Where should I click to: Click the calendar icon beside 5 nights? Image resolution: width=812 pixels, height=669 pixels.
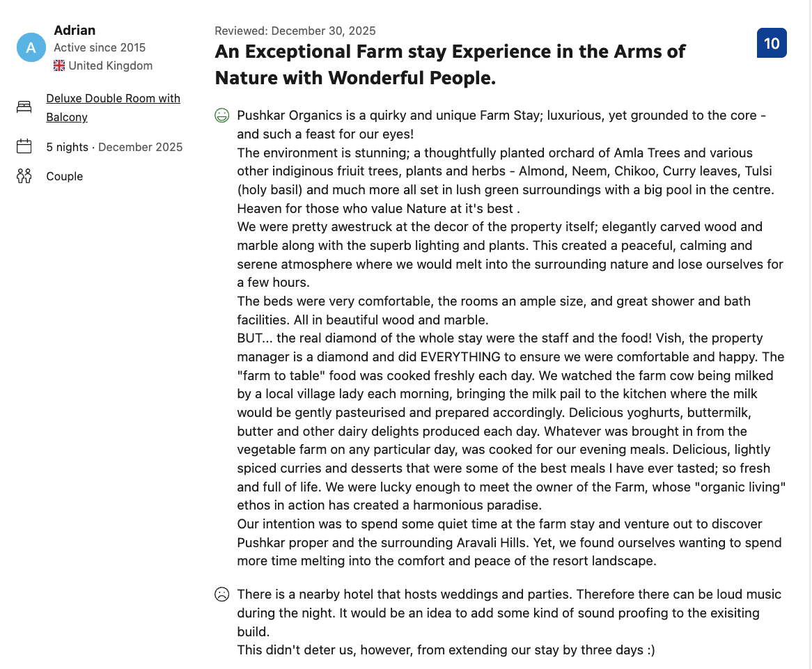click(x=24, y=146)
